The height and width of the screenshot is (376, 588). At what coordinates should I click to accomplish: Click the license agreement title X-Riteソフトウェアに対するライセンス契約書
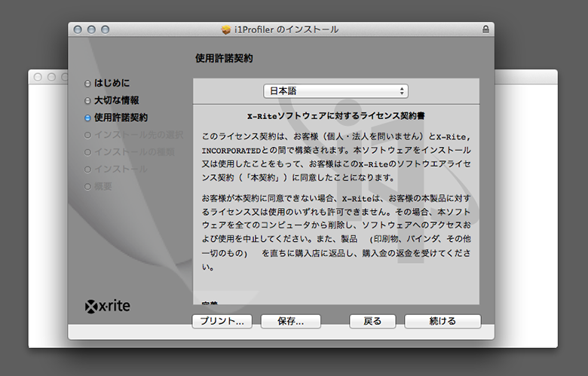pyautogui.click(x=335, y=118)
